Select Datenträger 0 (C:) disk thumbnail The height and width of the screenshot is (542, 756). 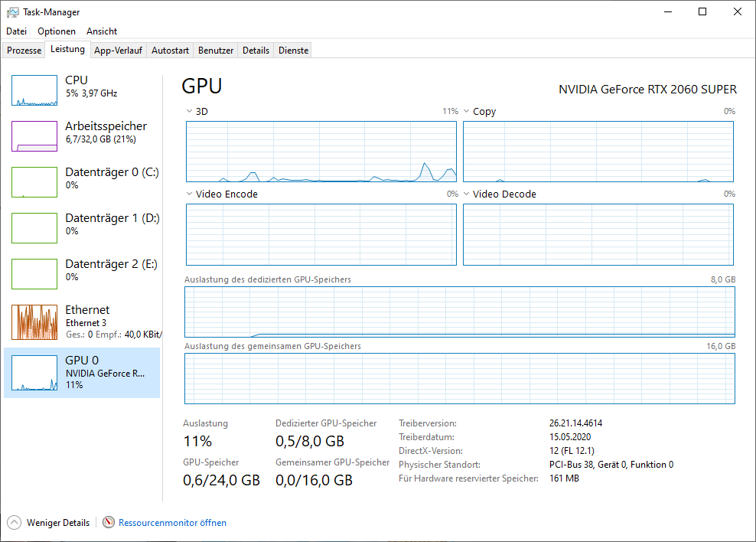coord(34,182)
